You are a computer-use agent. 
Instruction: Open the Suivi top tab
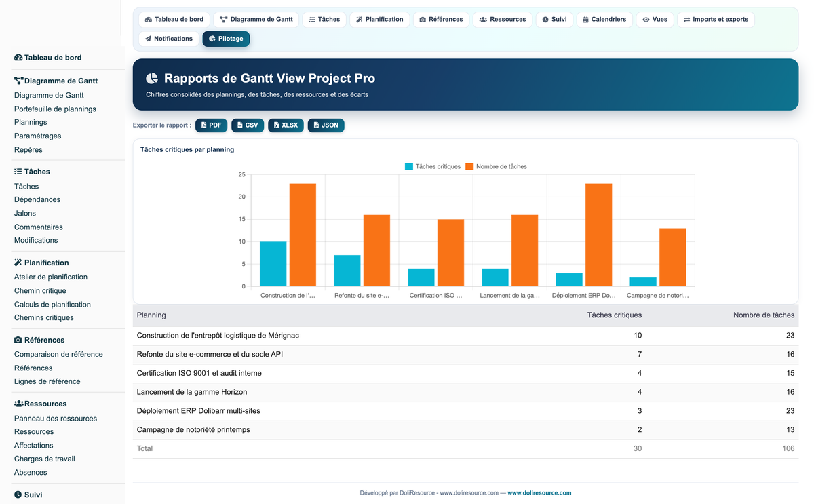pos(554,20)
